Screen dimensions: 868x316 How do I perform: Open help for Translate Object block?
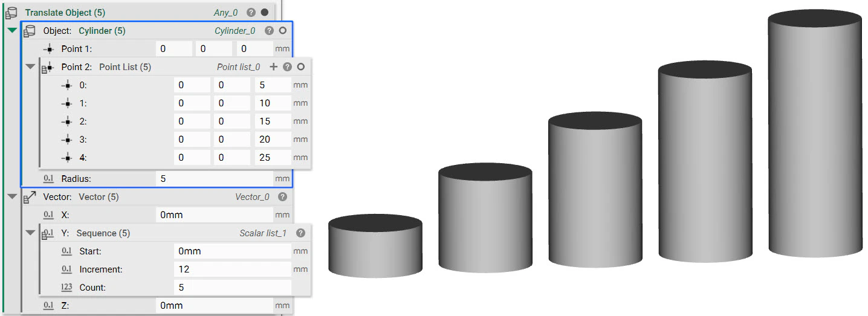[x=251, y=12]
